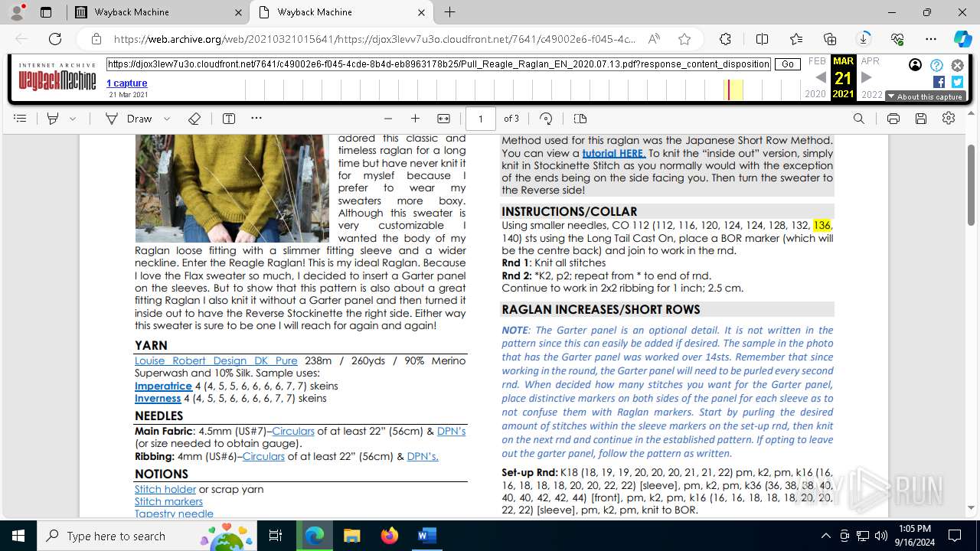
Task: Share capture on Facebook
Action: 939,82
